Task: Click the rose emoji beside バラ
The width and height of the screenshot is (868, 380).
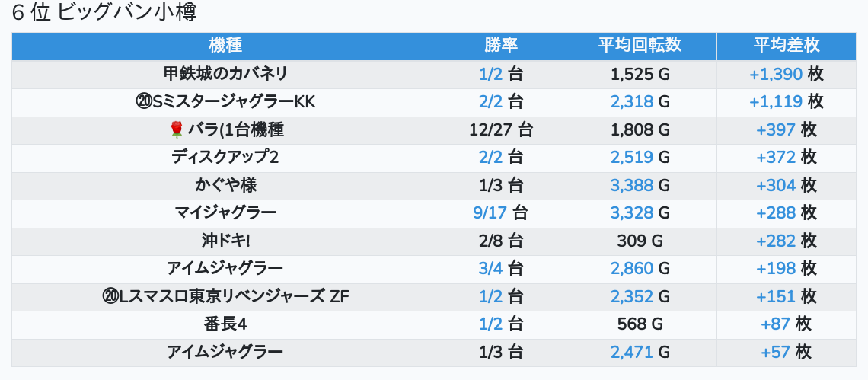Action: pos(177,130)
